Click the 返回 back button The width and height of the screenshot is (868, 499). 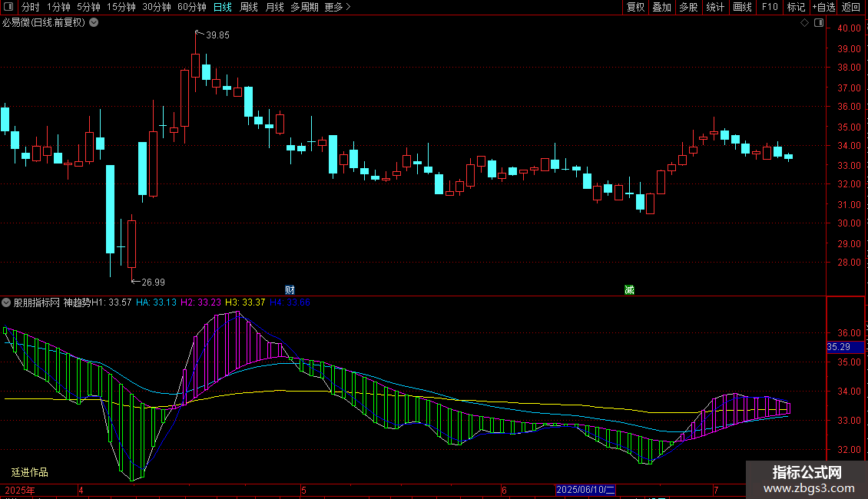(x=851, y=7)
